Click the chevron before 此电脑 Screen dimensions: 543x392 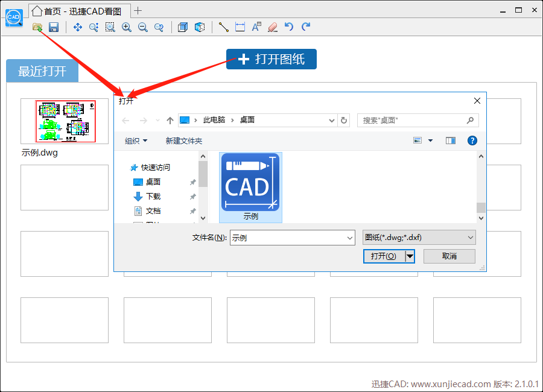coord(195,120)
